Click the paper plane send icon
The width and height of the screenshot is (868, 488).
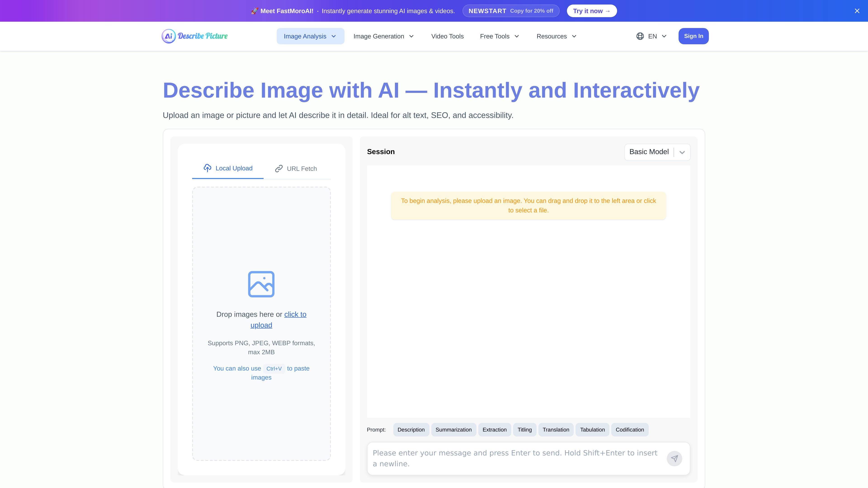pos(674,458)
